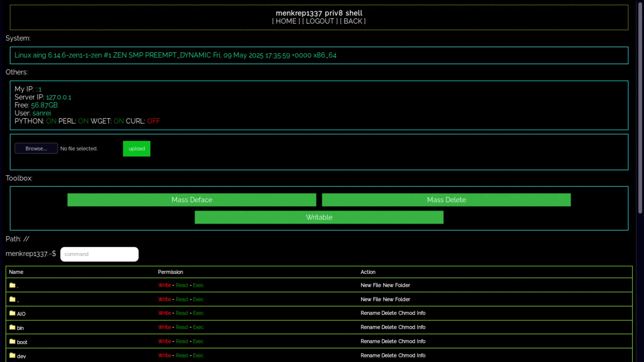644x362 pixels.
Task: Click Info for the boot folder
Action: coord(421,341)
